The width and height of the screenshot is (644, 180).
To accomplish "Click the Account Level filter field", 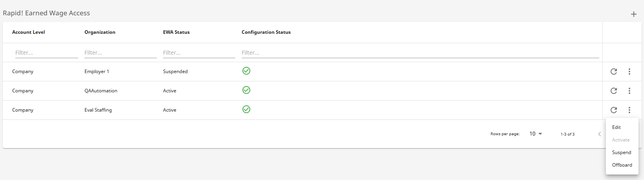I will (46, 53).
